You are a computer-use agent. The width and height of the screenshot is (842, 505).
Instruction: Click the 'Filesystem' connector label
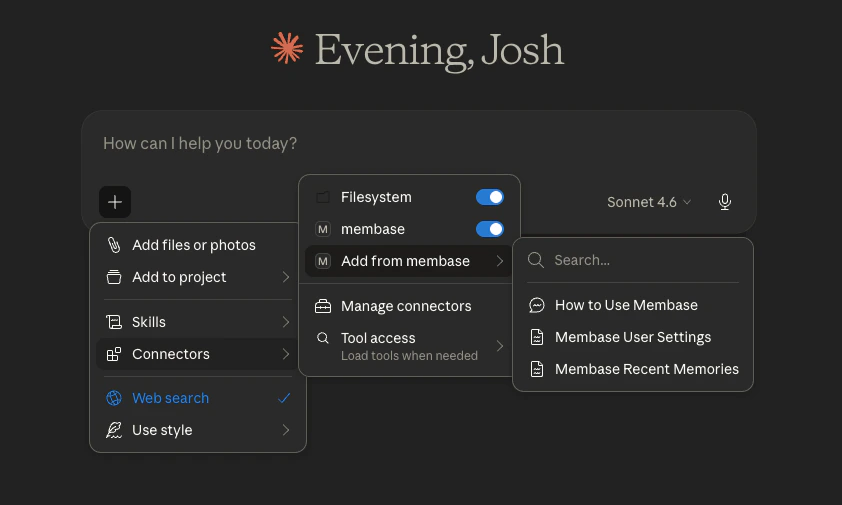pyautogui.click(x=376, y=197)
